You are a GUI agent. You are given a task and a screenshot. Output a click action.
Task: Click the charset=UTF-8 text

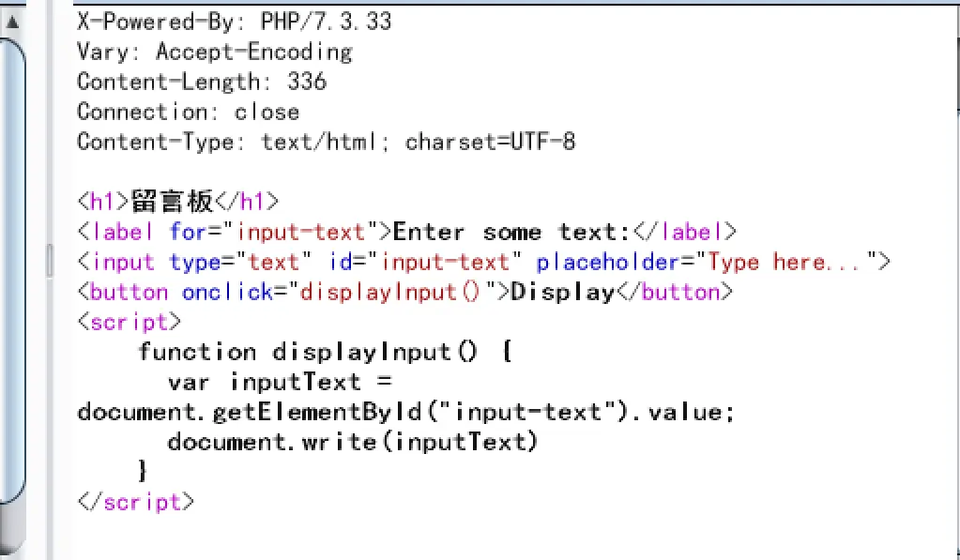(491, 142)
